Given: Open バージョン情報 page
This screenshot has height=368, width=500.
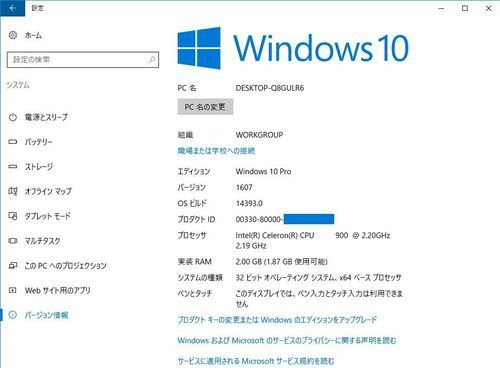Looking at the screenshot, I should pyautogui.click(x=46, y=315).
